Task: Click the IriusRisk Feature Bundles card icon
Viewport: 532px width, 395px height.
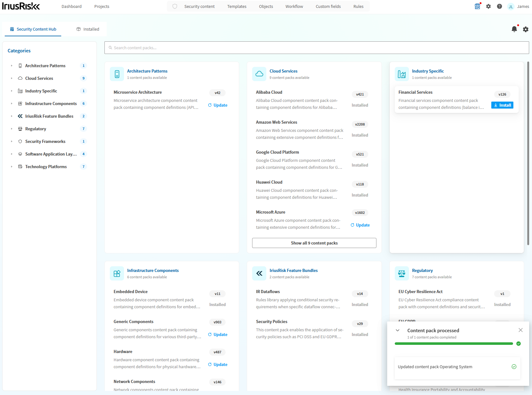Action: coord(259,274)
